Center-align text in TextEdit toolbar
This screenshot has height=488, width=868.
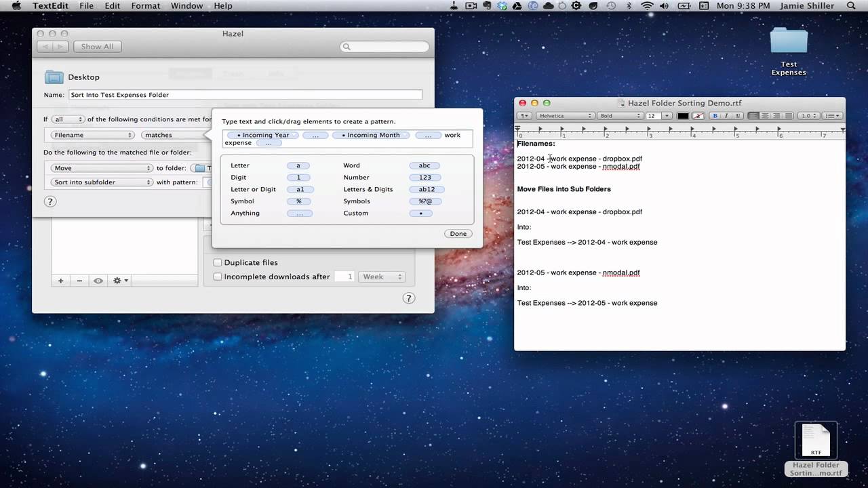click(x=765, y=116)
